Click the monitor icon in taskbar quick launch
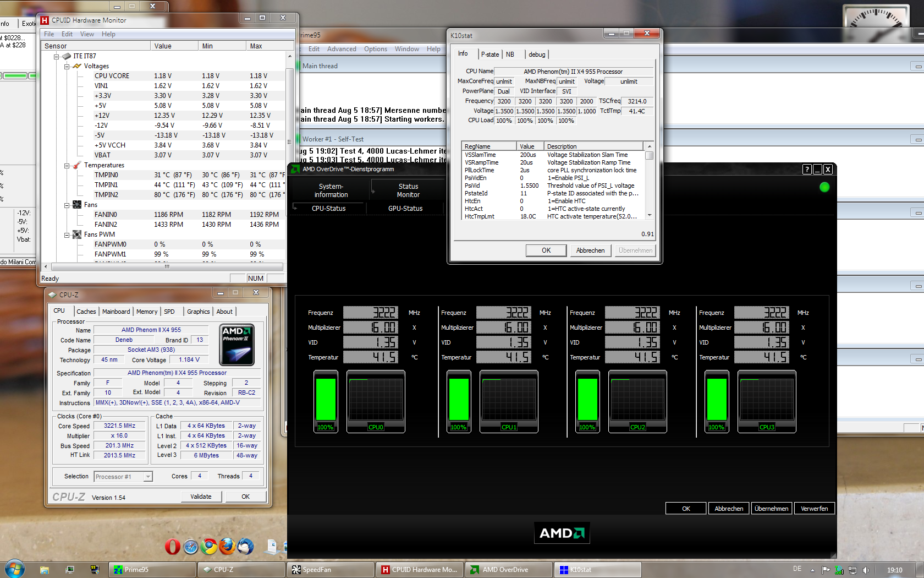The image size is (924, 578). (x=70, y=570)
